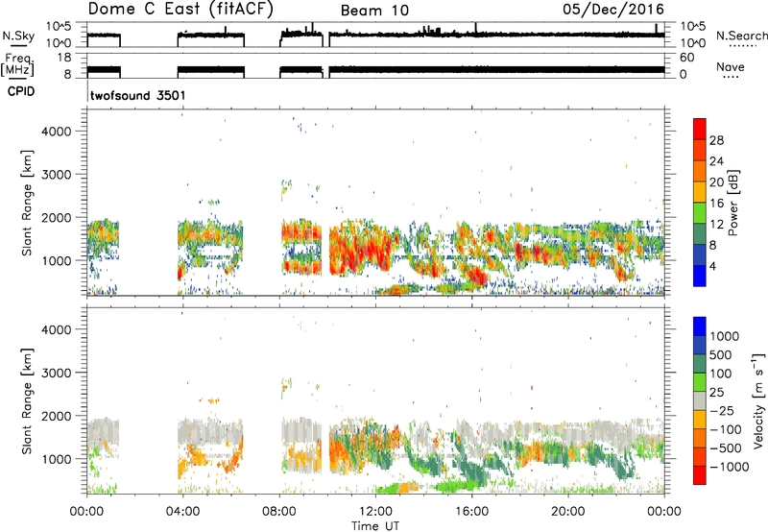Click '3000' range tick on velocity panel
This screenshot has height=532, width=768.
point(57,373)
